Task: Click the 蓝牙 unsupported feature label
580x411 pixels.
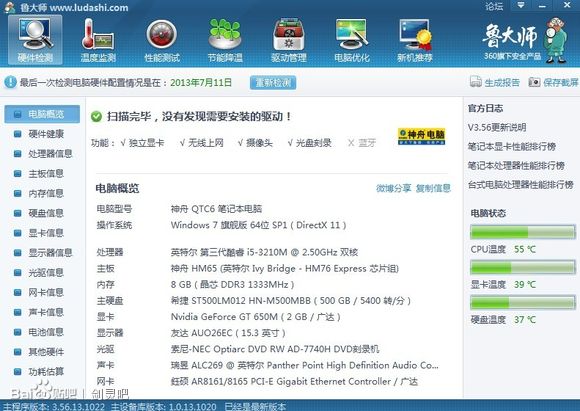Action: coord(367,143)
